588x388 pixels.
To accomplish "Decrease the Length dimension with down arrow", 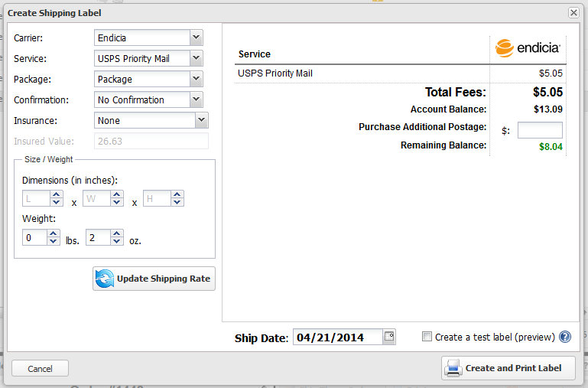I will click(57, 202).
